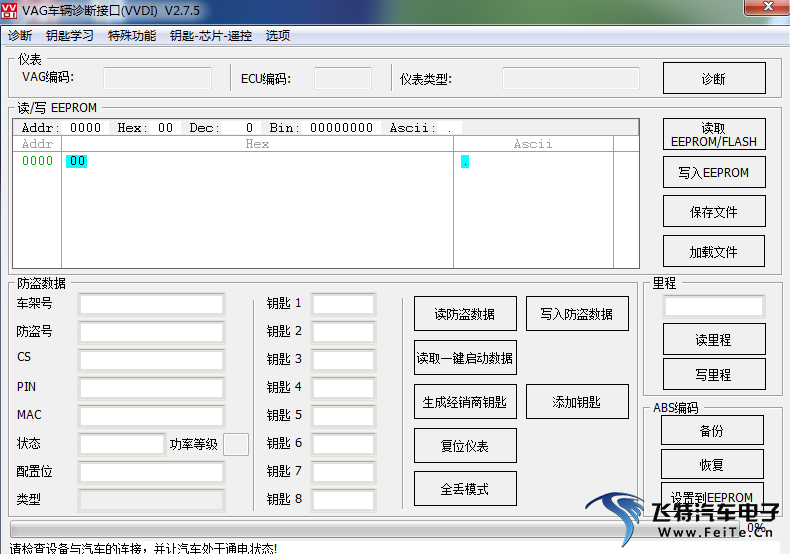Open the 选项 menu
The width and height of the screenshot is (790, 554).
coord(278,36)
